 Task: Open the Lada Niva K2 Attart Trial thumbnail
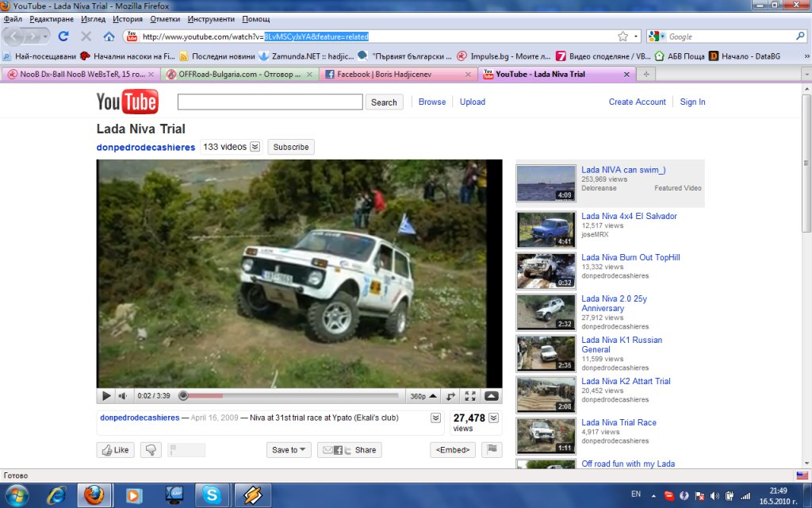(546, 394)
